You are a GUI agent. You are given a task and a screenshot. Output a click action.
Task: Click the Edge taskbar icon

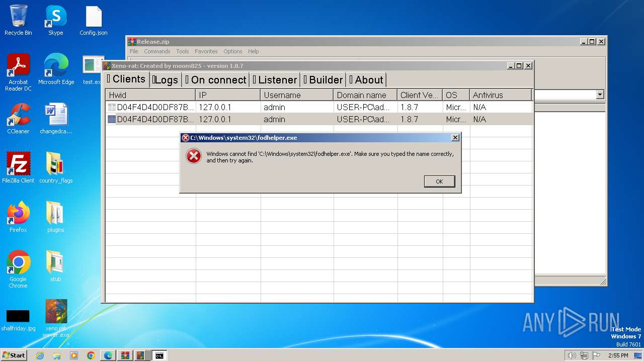108,355
